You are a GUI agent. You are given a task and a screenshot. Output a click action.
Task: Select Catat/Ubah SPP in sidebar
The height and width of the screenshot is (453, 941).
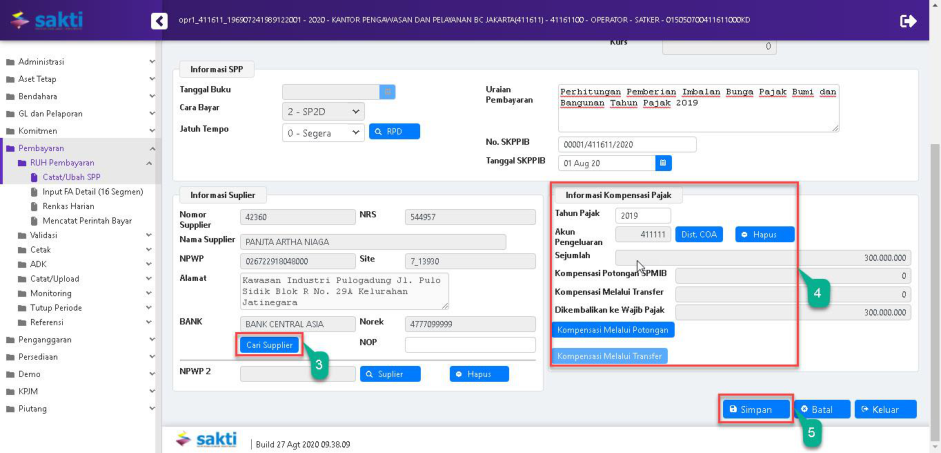[71, 177]
